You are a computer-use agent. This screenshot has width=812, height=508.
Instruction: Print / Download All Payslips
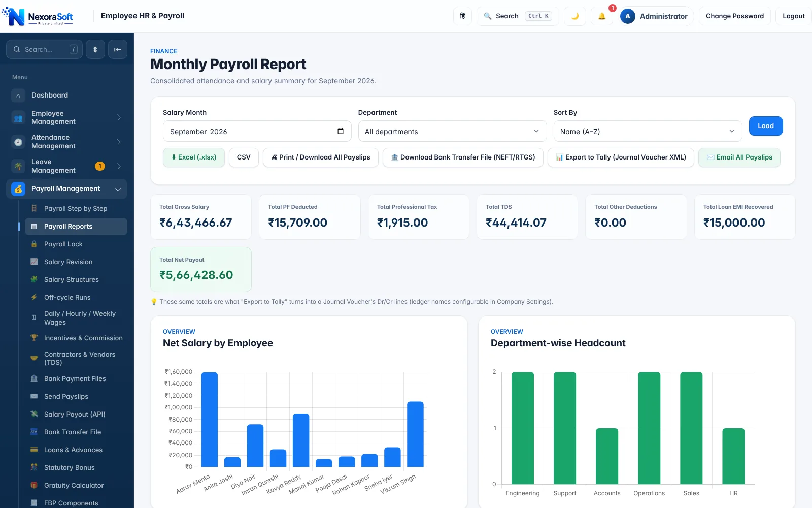pos(321,157)
